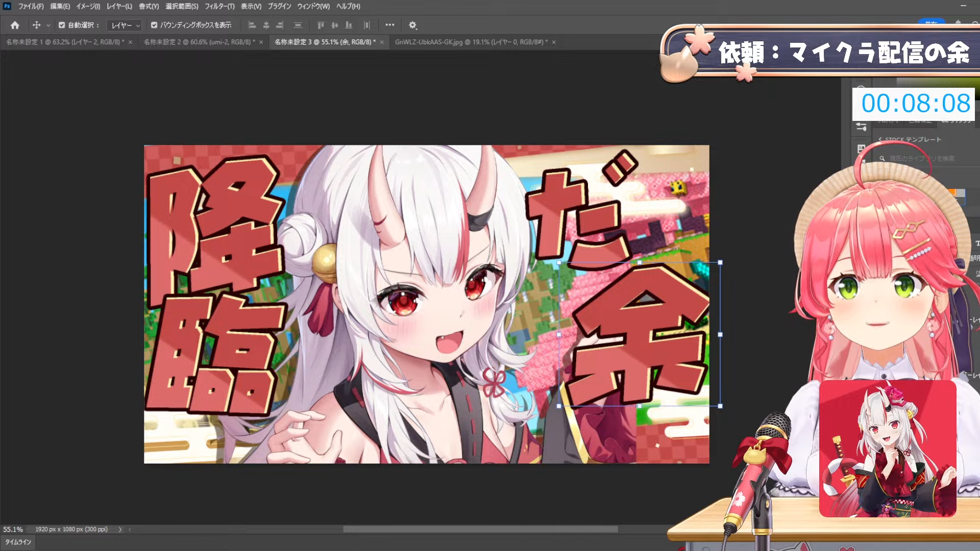Open the Move tool preset picker arrow
This screenshot has height=551, width=980.
48,25
